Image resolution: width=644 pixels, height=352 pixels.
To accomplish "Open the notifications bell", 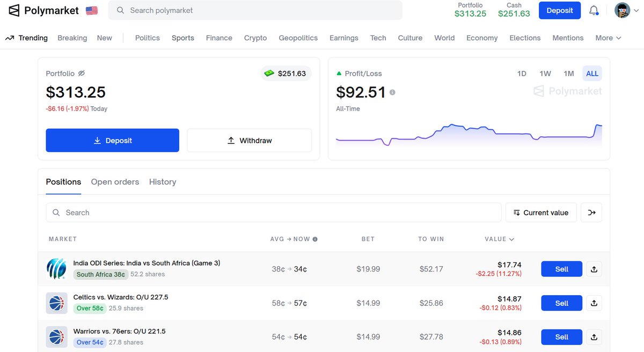I will pos(594,10).
